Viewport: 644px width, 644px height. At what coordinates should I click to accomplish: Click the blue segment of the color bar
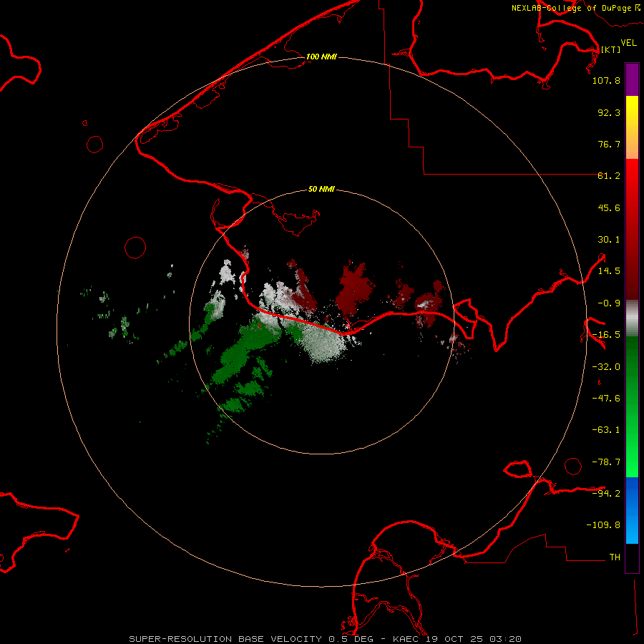(632, 510)
